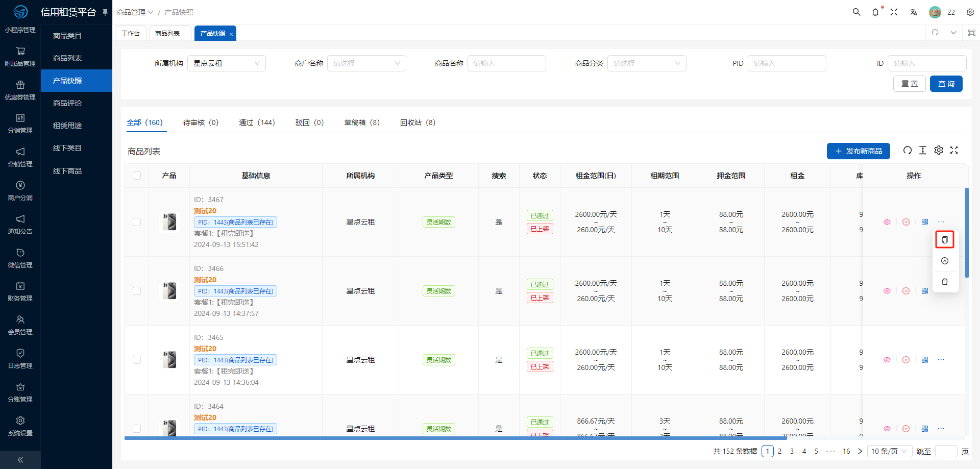The height and width of the screenshot is (469, 980).
Task: Click the up-arrow circle icon in popup
Action: coord(945,261)
